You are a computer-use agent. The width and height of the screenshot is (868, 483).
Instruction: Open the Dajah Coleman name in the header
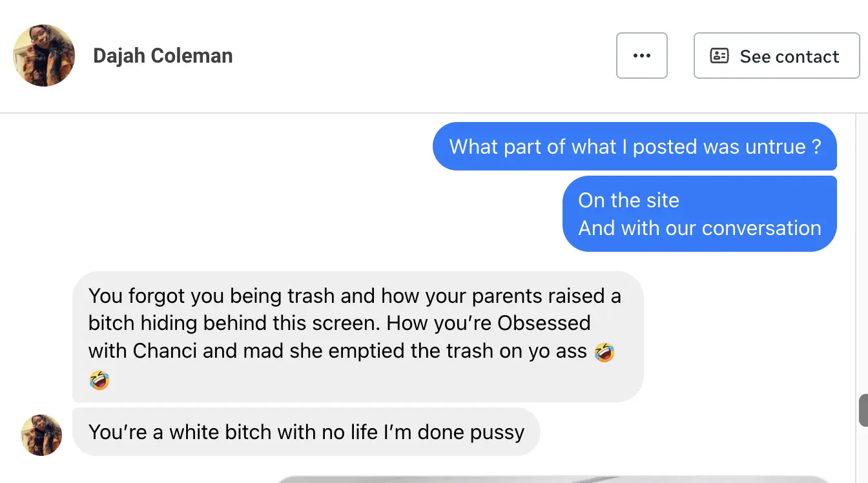coord(163,56)
